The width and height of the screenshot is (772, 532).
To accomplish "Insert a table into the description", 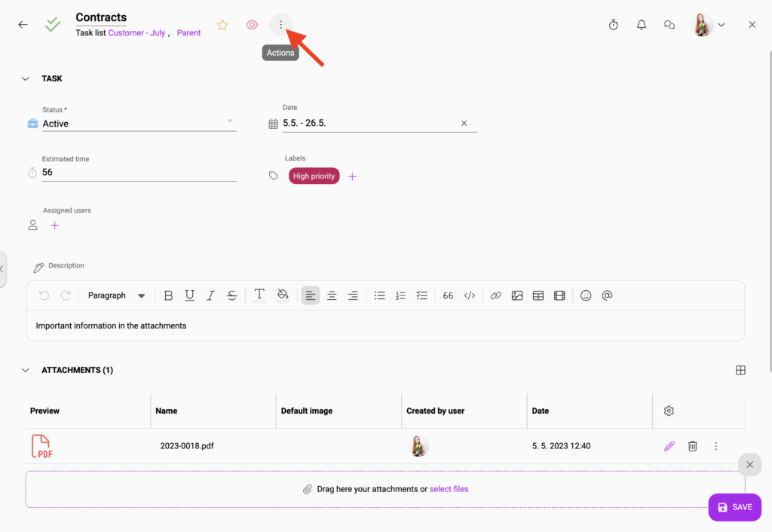I will (538, 295).
